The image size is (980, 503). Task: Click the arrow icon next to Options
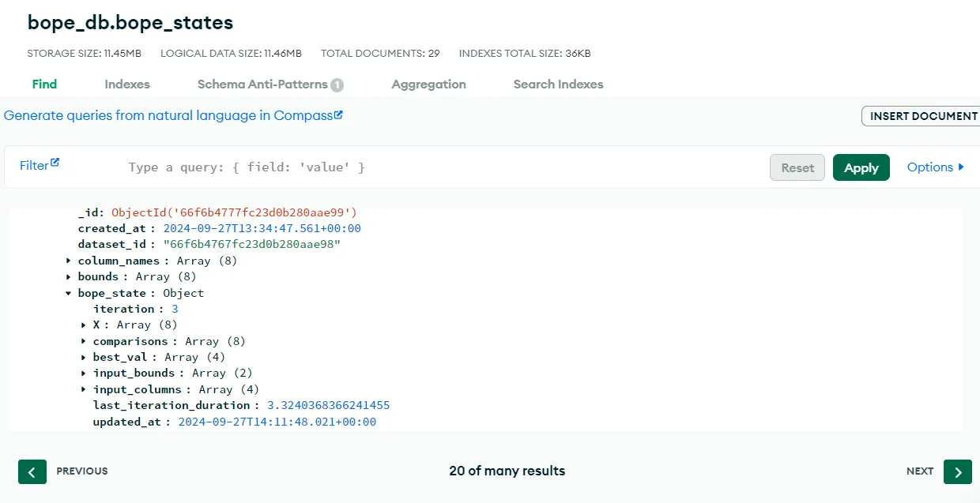click(x=959, y=167)
